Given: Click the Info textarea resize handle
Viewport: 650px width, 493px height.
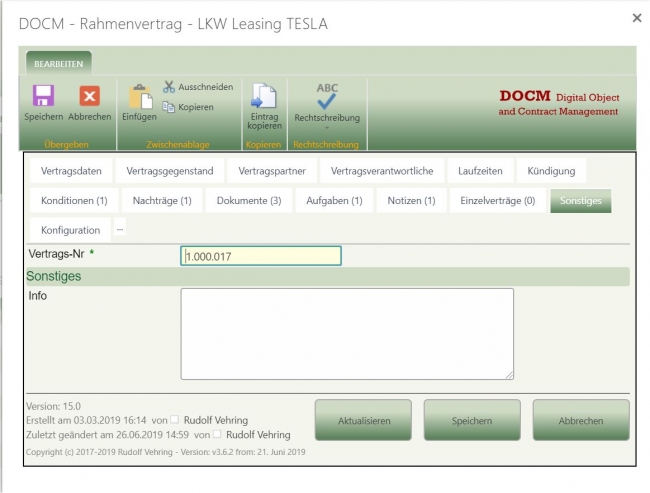Looking at the screenshot, I should pos(509,375).
